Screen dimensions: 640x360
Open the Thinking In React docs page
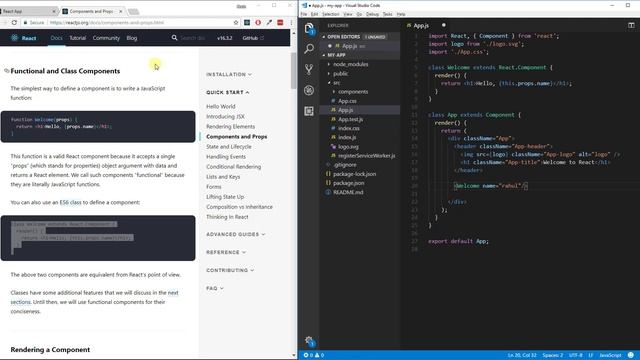coord(227,217)
